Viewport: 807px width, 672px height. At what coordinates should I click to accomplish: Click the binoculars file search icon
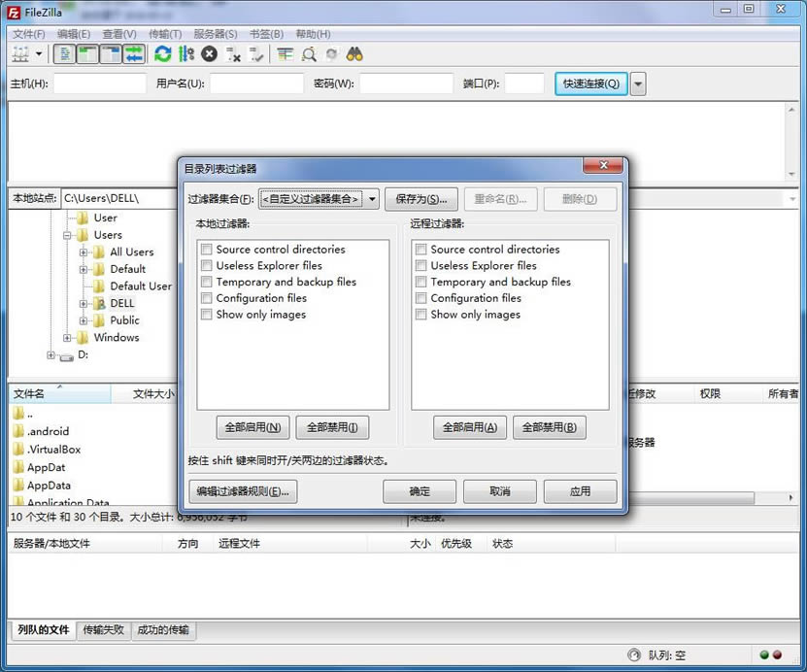355,54
